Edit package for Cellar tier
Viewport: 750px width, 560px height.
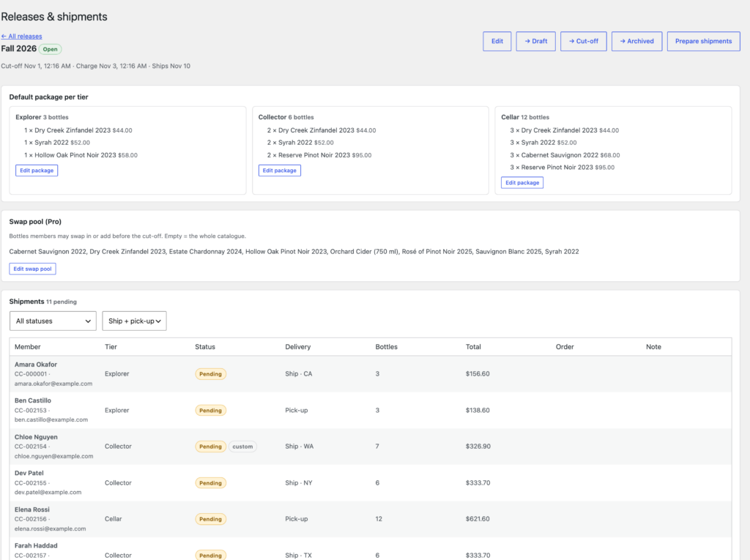pos(521,183)
